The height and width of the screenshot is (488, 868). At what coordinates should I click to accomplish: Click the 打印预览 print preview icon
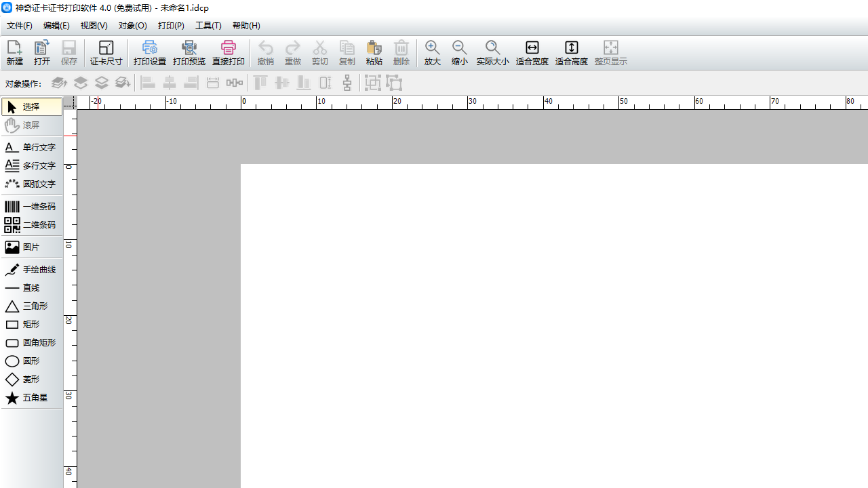189,53
